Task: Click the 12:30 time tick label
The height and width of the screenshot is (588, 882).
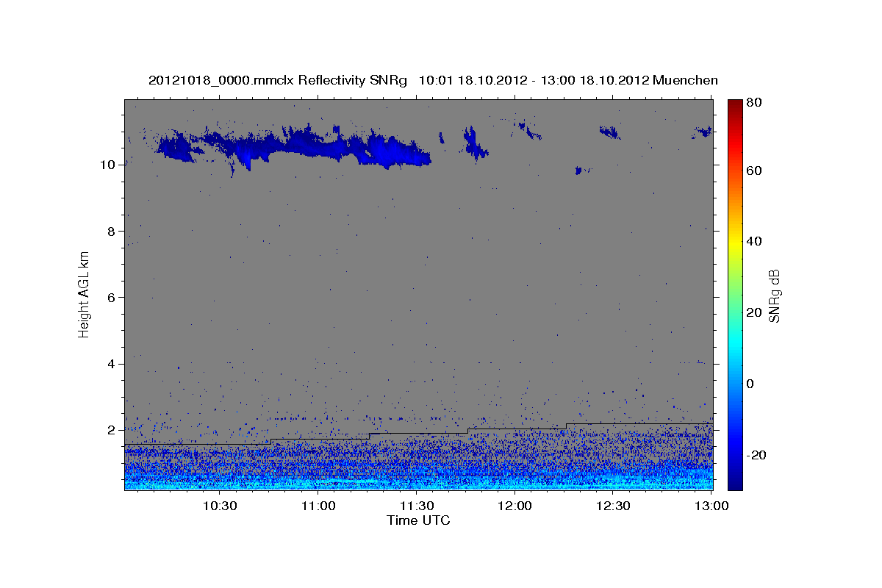Action: point(614,506)
